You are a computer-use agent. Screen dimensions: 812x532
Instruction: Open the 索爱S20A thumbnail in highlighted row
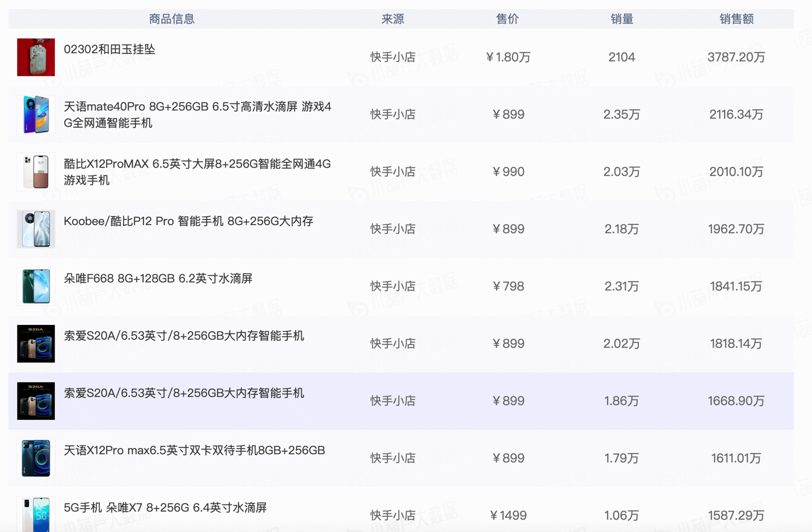pyautogui.click(x=36, y=401)
